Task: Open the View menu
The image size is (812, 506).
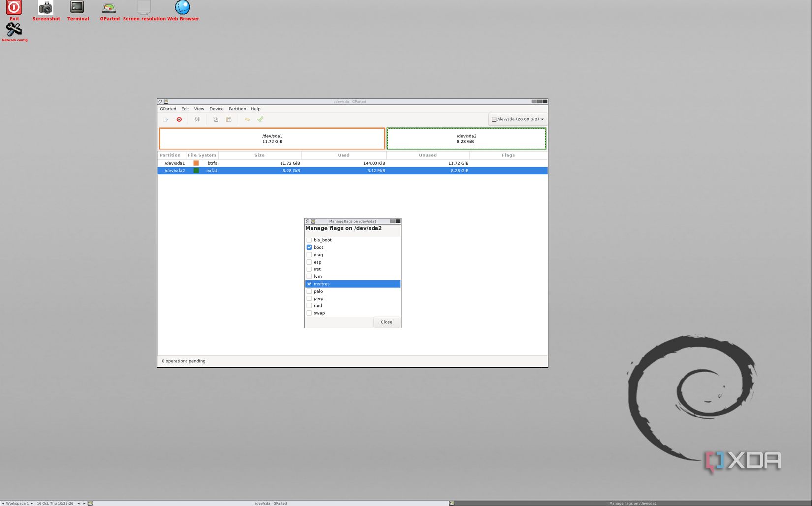Action: 199,109
